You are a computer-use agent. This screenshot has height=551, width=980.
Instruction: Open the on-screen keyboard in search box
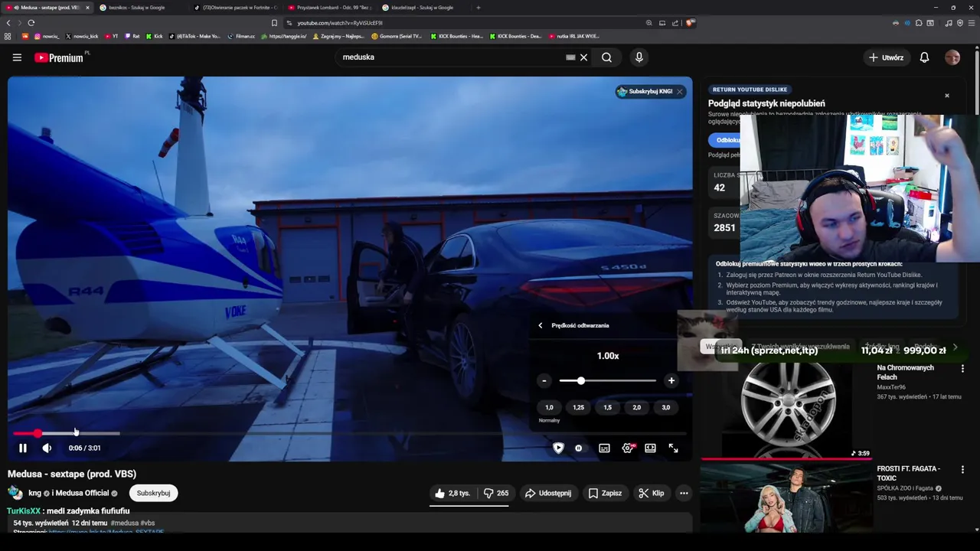click(570, 57)
